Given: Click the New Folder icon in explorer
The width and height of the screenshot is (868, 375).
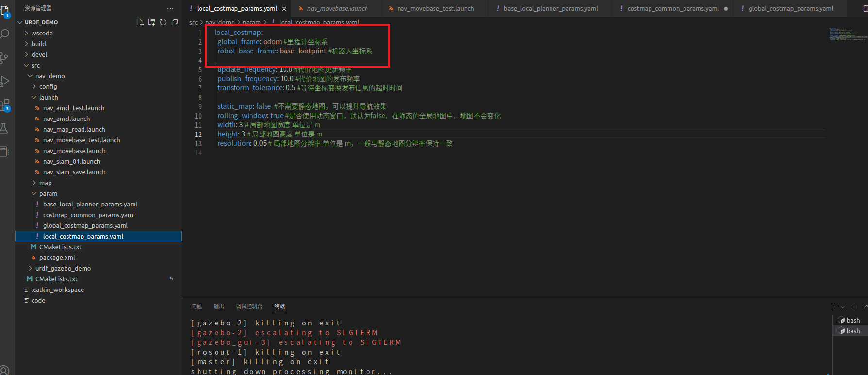Looking at the screenshot, I should tap(151, 22).
